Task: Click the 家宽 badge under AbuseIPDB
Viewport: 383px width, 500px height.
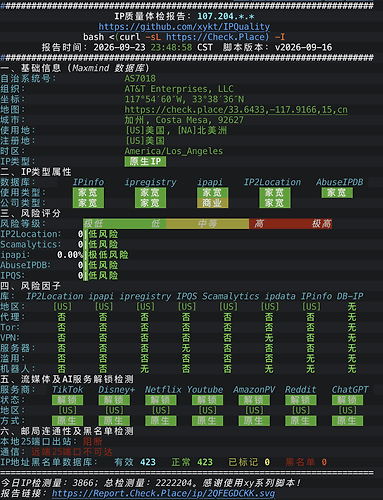Action: click(337, 193)
